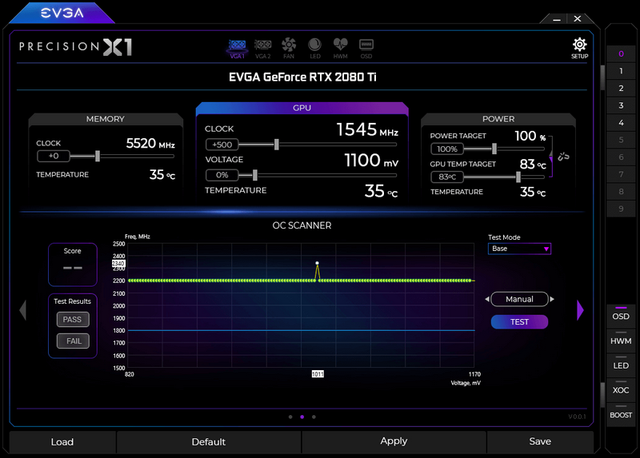Click the GPU temp target slider handle
The width and height of the screenshot is (640, 458).
[518, 177]
